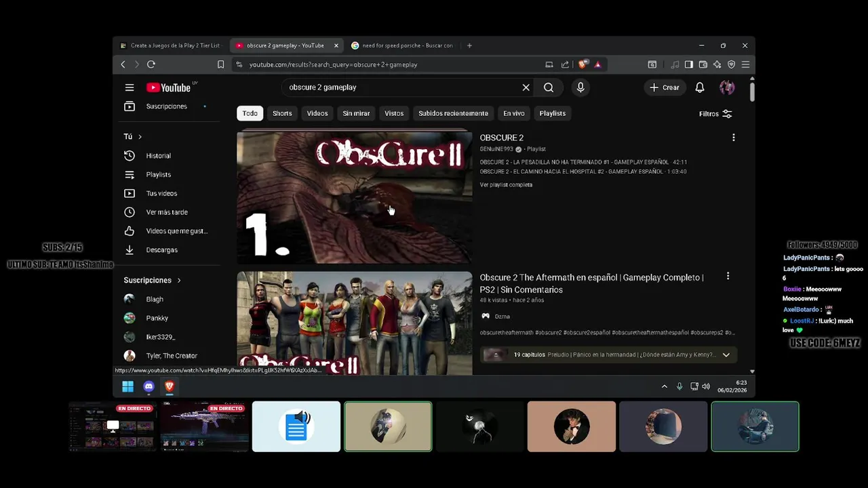868x488 pixels.
Task: View site information icon before URL
Action: coord(239,64)
